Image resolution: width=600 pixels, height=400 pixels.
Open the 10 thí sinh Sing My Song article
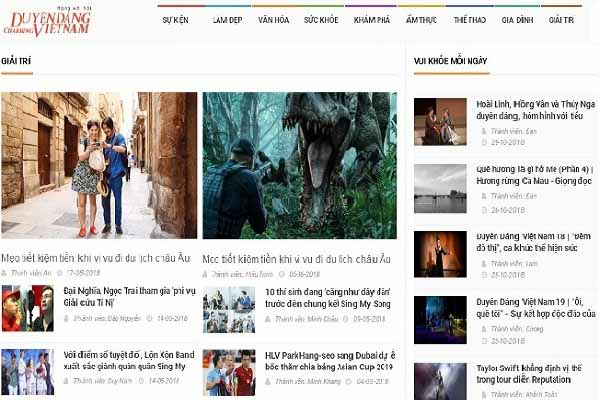328,297
